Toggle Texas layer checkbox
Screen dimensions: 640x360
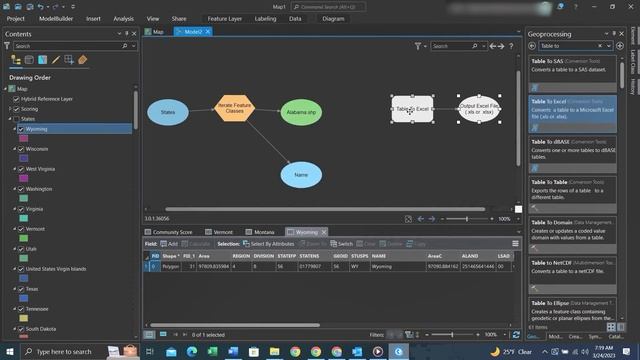coord(21,289)
